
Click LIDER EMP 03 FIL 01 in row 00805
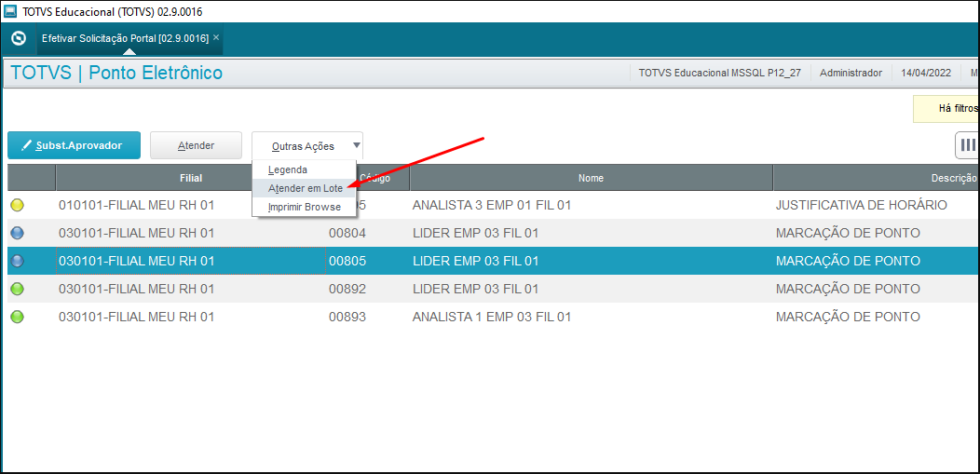(476, 261)
